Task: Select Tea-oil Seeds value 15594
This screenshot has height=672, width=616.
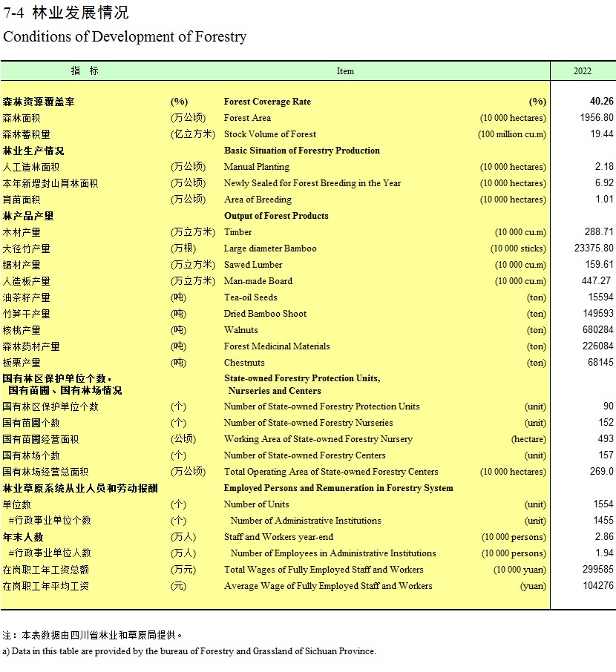Action: (600, 297)
